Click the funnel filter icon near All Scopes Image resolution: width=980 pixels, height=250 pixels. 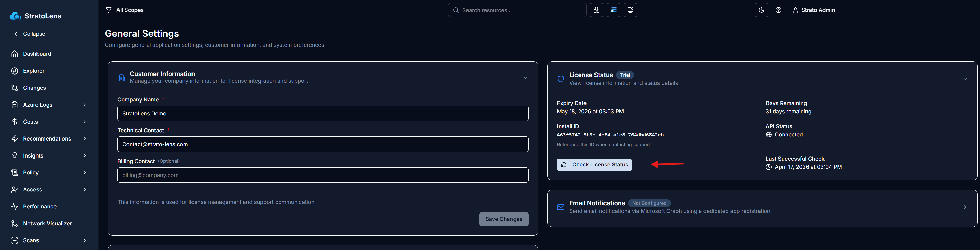tap(109, 10)
